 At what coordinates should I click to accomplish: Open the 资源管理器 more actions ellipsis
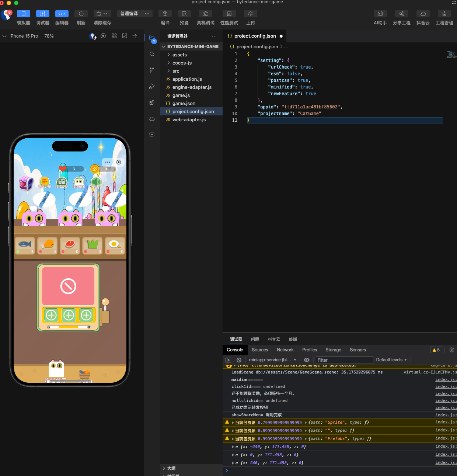(x=214, y=36)
